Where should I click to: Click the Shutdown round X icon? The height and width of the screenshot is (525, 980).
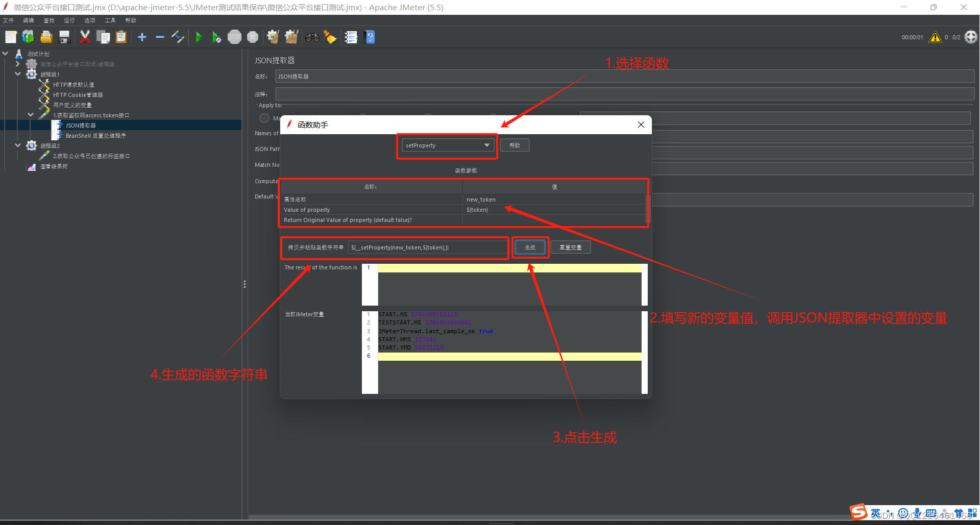click(253, 37)
